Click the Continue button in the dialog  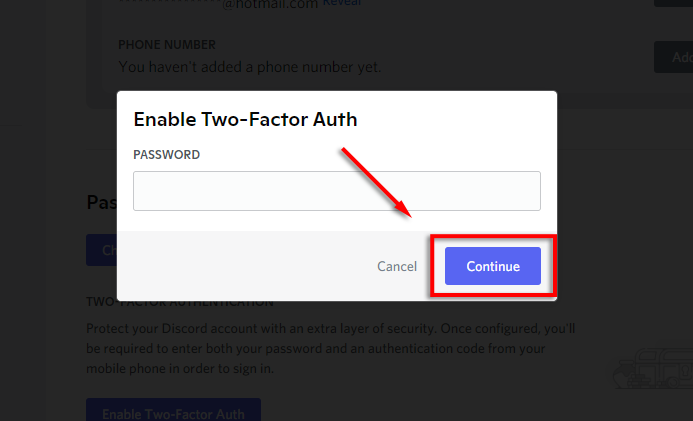pos(493,266)
